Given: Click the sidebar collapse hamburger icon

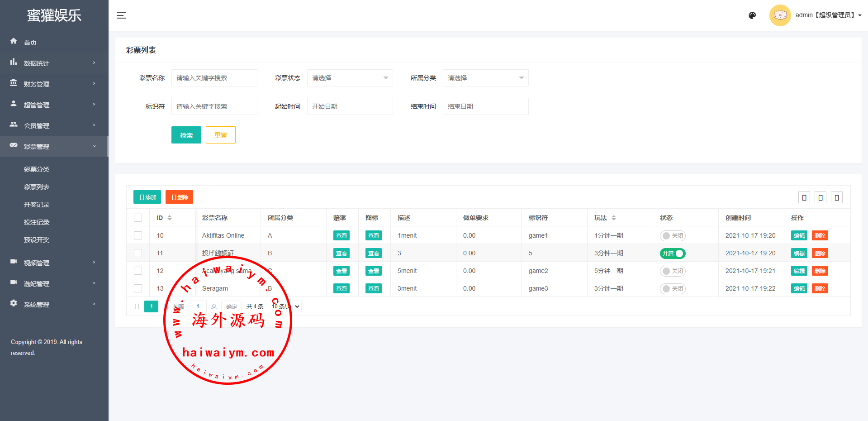Looking at the screenshot, I should point(121,15).
